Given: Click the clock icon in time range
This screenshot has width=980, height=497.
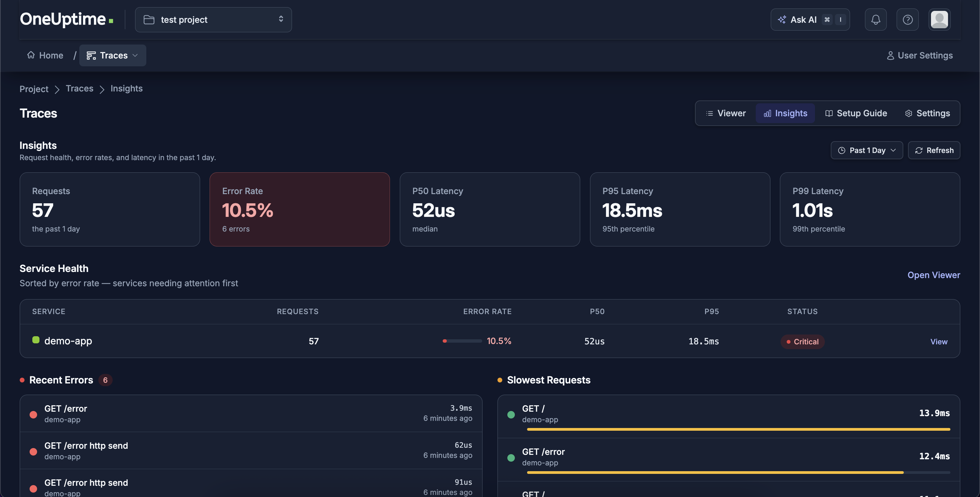Looking at the screenshot, I should [842, 151].
